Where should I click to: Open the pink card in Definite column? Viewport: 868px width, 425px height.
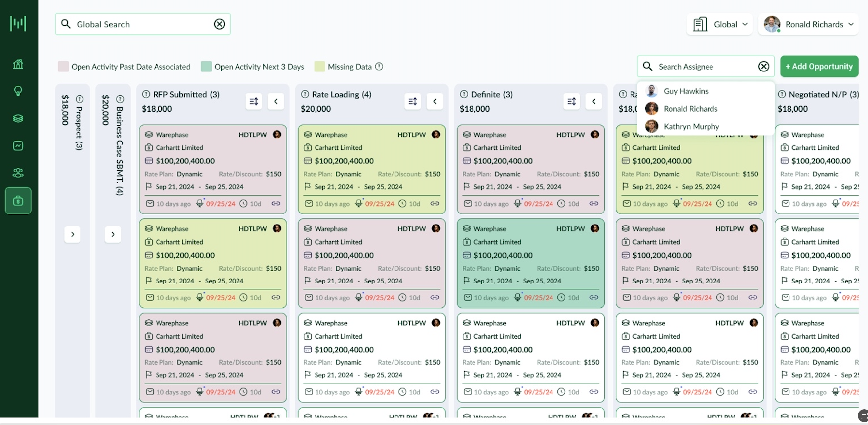(x=531, y=169)
